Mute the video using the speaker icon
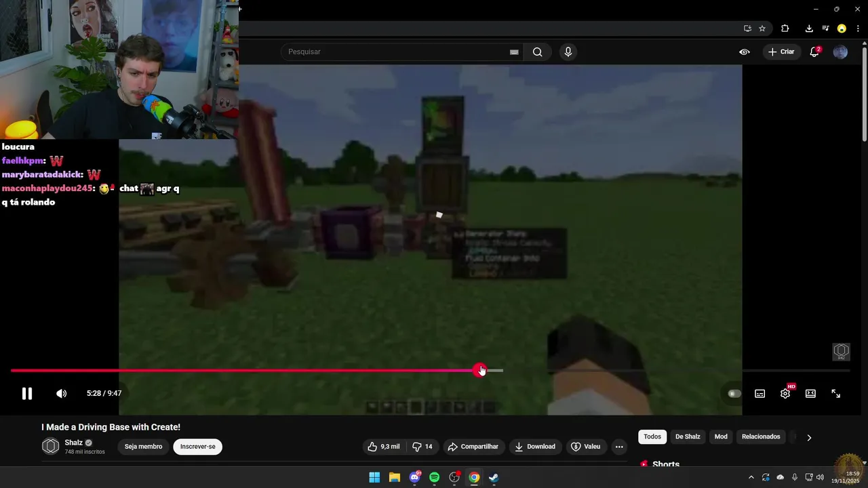This screenshot has width=868, height=488. pos(61,394)
